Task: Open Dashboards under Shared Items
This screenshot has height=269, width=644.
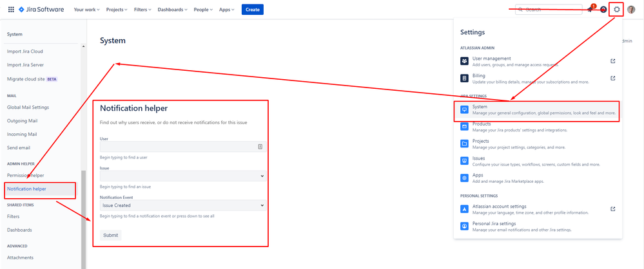Action: click(19, 230)
